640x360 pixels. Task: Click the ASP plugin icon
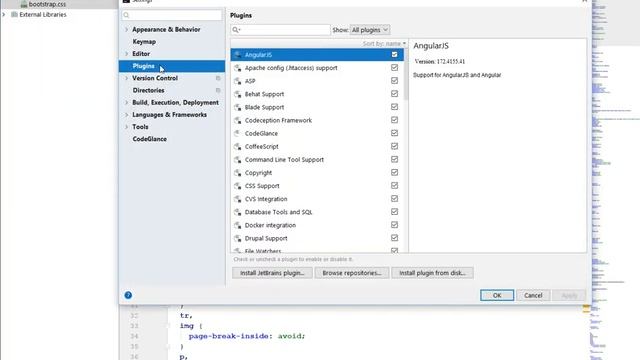(x=238, y=81)
